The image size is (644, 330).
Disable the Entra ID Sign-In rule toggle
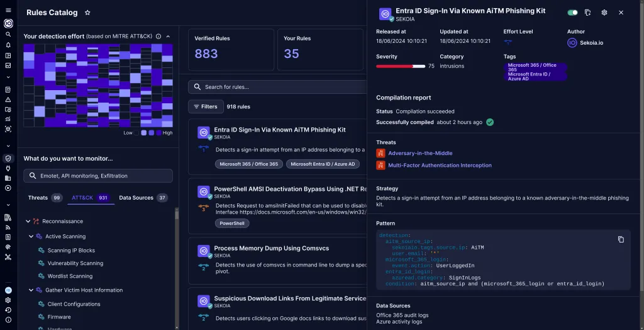(x=572, y=13)
